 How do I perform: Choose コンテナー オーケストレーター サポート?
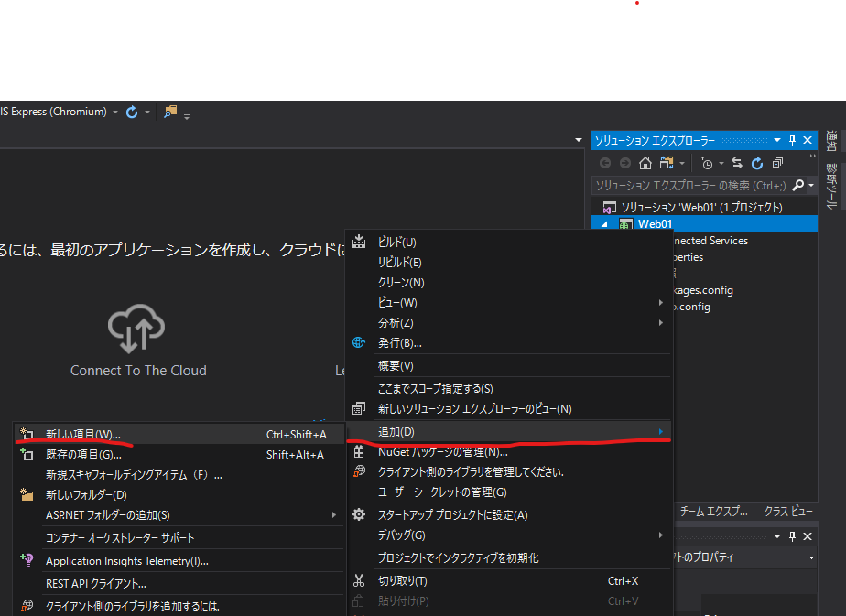[179, 538]
